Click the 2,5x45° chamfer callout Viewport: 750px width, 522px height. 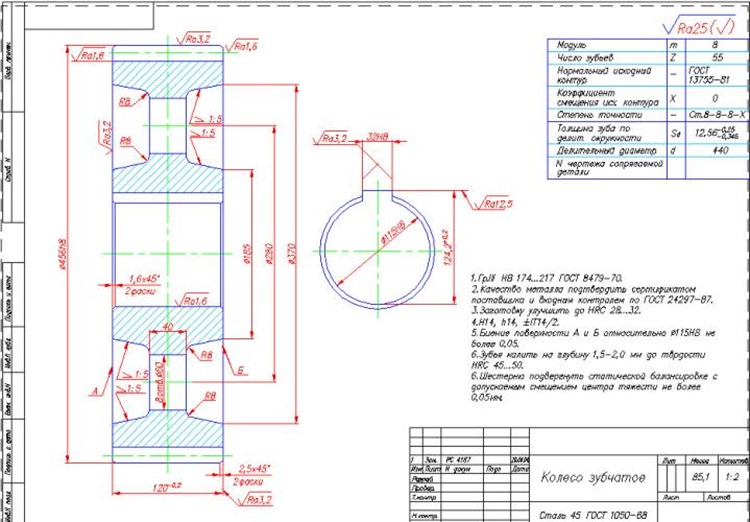(x=254, y=467)
